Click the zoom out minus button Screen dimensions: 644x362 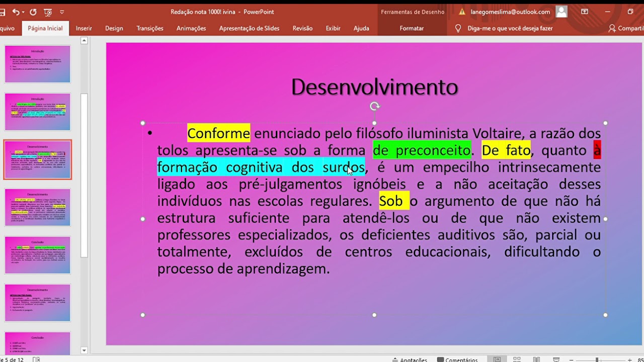pyautogui.click(x=571, y=360)
